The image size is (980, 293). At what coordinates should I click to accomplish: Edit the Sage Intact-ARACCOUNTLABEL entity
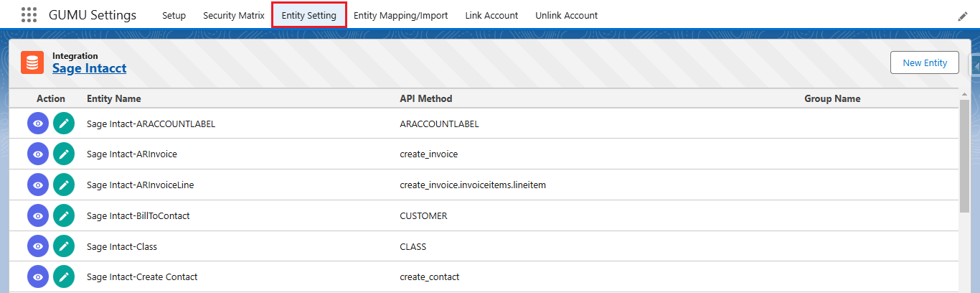[x=64, y=124]
